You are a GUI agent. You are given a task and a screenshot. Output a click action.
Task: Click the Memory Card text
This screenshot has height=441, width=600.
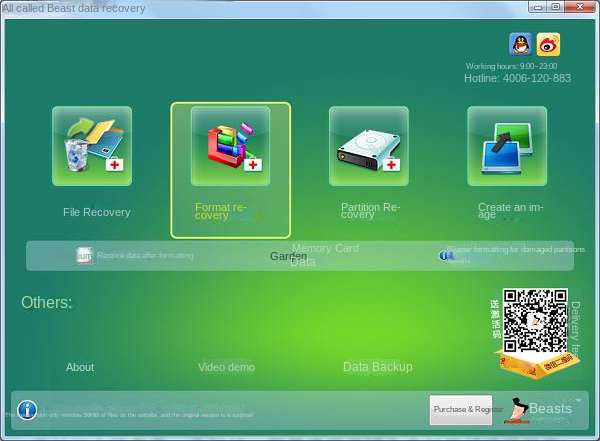(326, 248)
